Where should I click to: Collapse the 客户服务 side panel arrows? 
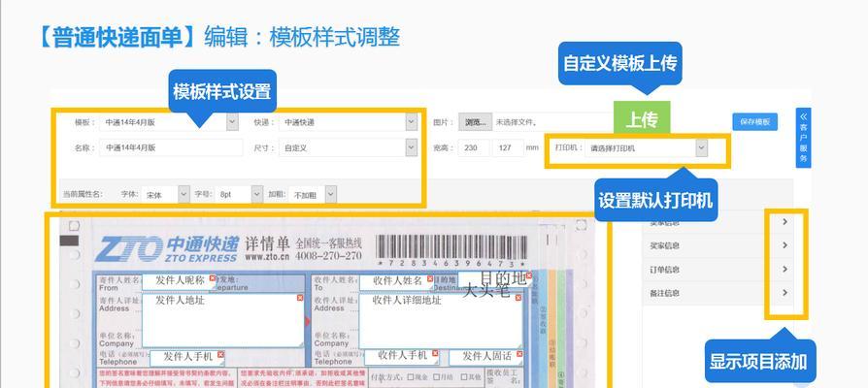tap(803, 116)
